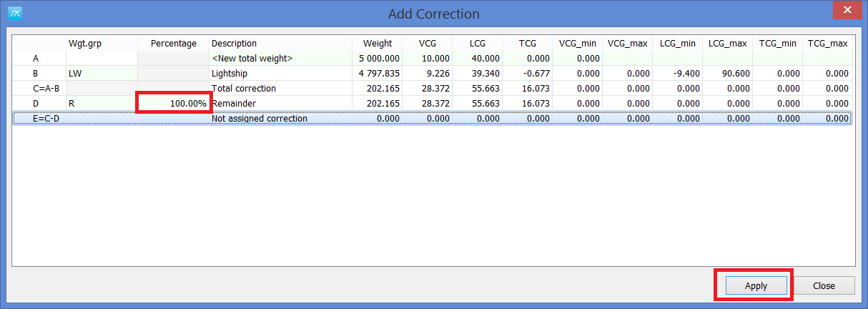Click the TCG_min column header
The width and height of the screenshot is (868, 309).
coord(777,44)
